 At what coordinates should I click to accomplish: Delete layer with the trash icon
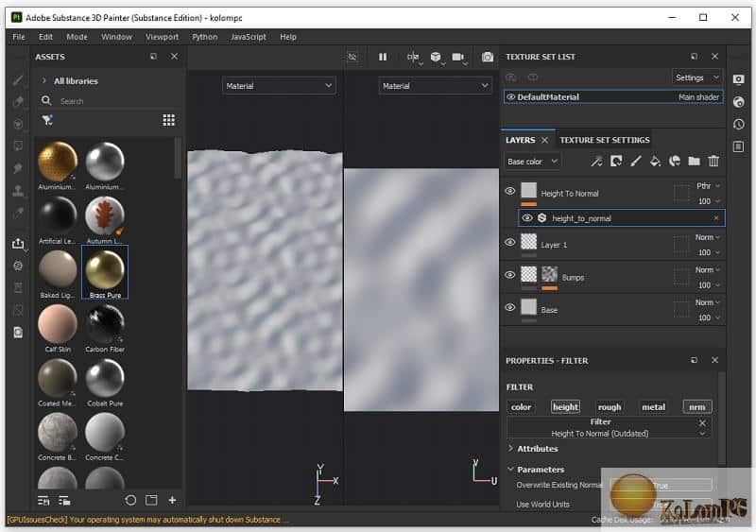(713, 161)
